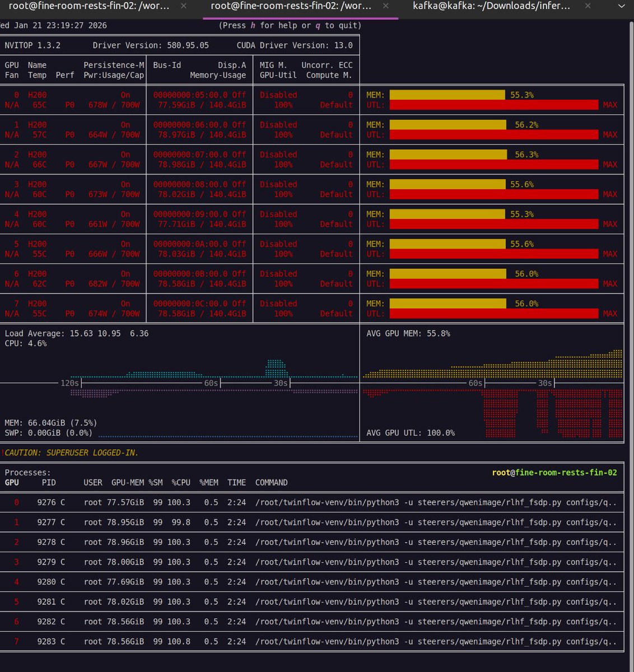Click the root@fine-room-rests-fin-02 host label in Processes
634x672 pixels.
point(554,473)
